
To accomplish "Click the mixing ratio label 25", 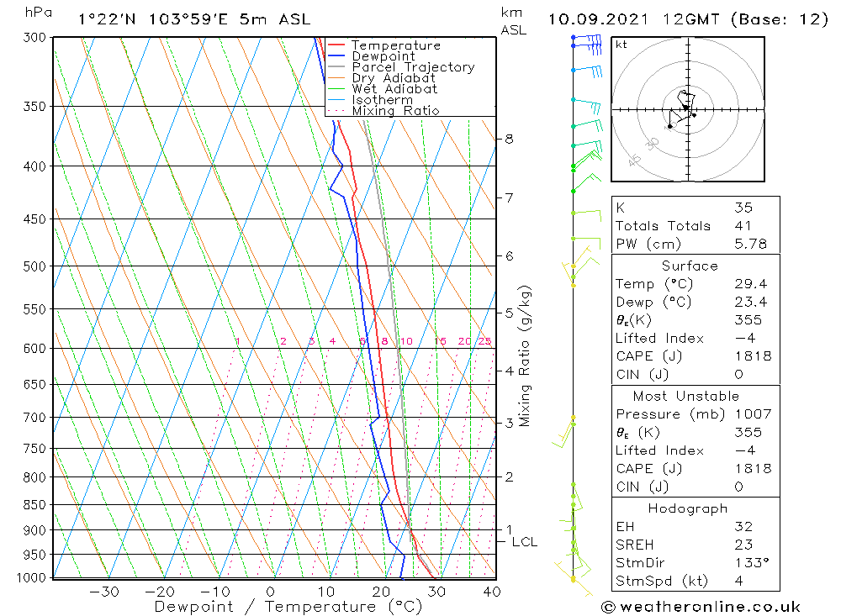I will (484, 341).
